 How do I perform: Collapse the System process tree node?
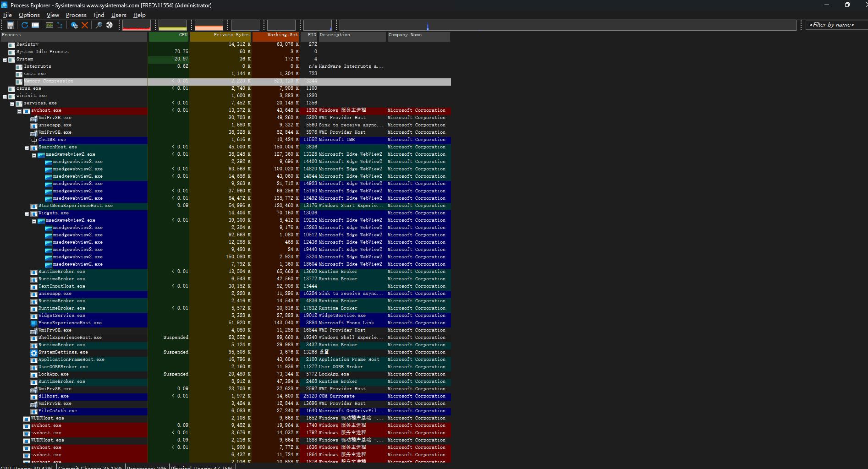[x=5, y=60]
